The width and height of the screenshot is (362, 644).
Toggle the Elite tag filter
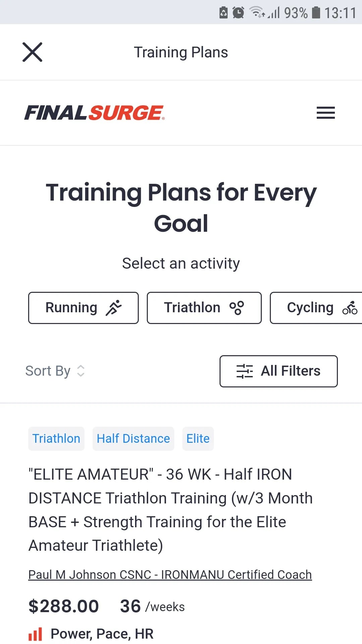[198, 438]
